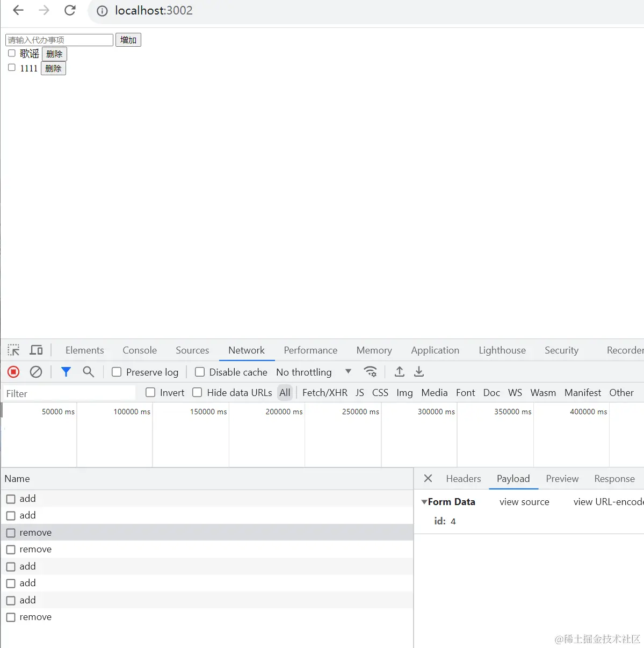Stop recording network log
This screenshot has width=644, height=648.
pos(13,372)
